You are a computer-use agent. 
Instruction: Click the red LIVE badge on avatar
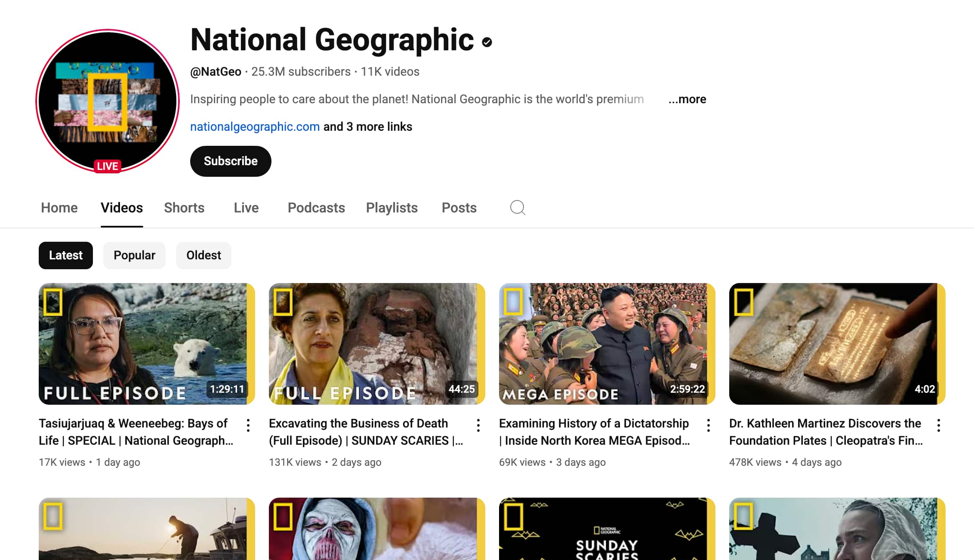point(108,166)
